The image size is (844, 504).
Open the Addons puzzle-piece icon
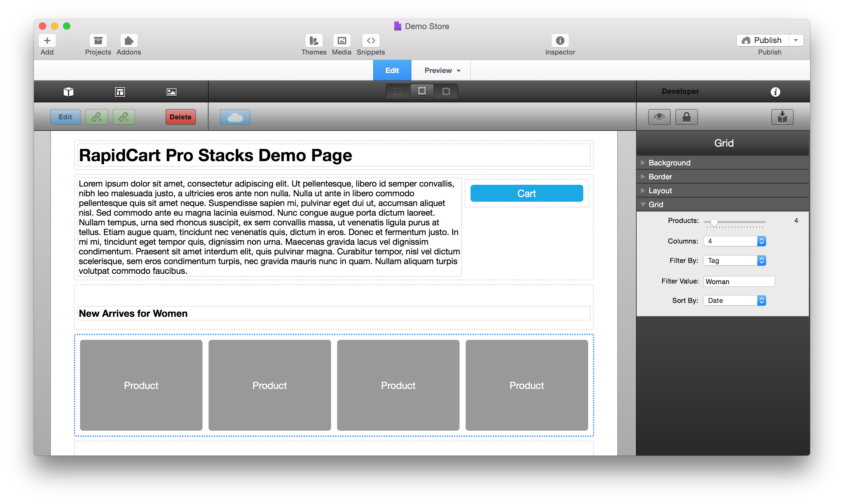[129, 41]
